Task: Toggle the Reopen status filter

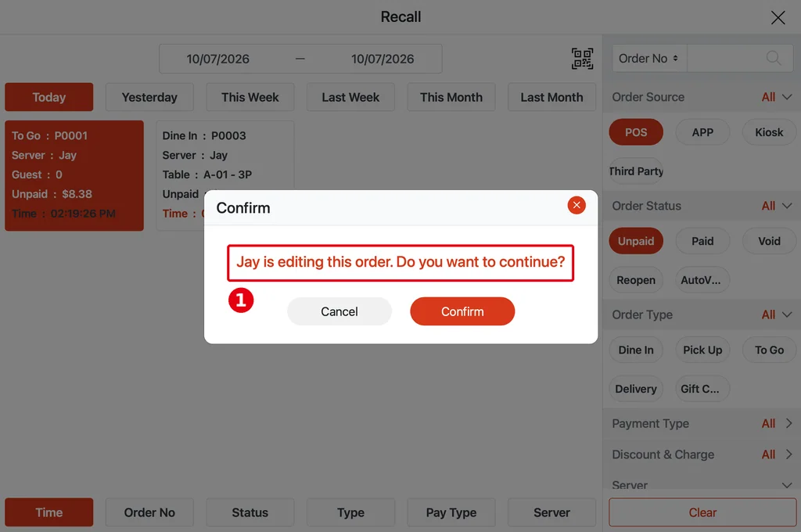Action: point(636,280)
